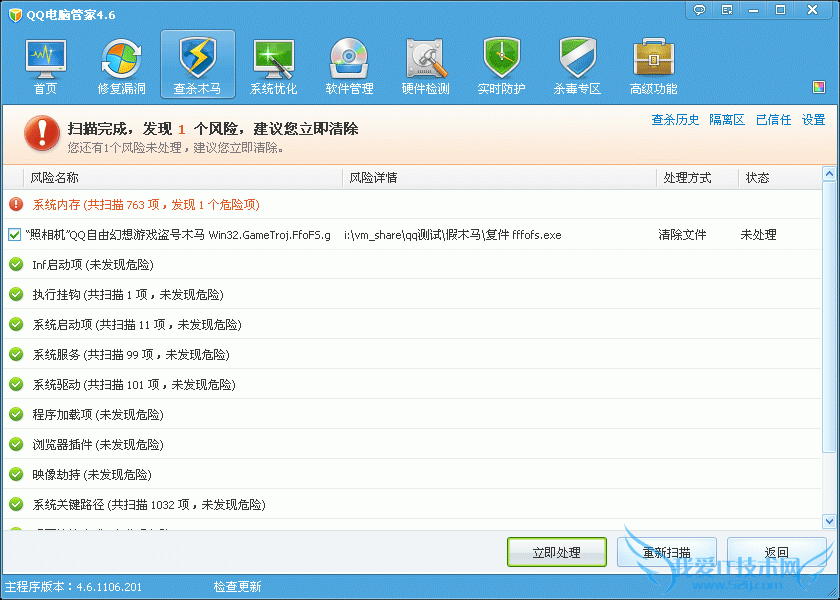Click the 清除文件 handling method cell
The height and width of the screenshot is (600, 840).
point(682,235)
